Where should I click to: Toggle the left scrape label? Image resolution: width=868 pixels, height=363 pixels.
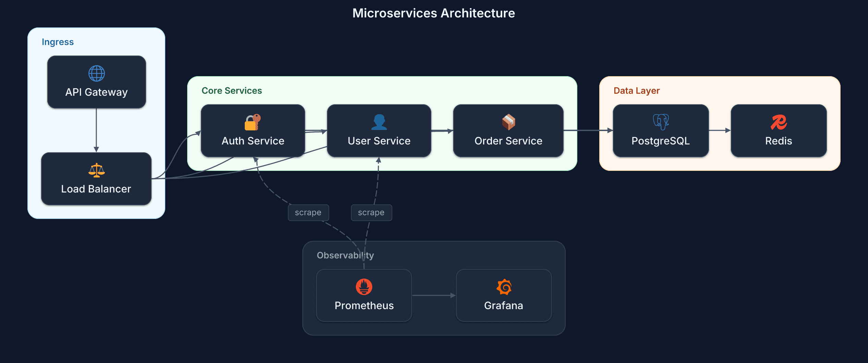click(308, 212)
